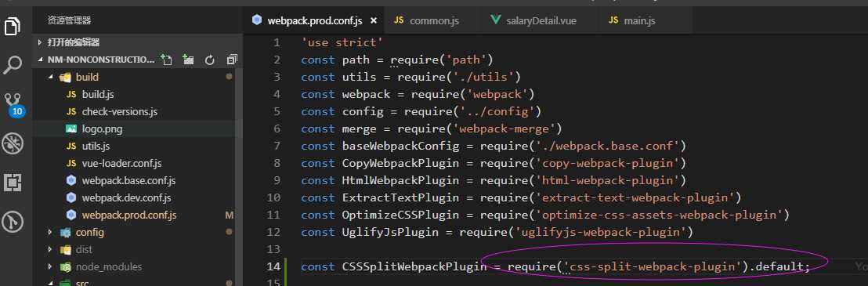Open vue-loader.conf.js in explorer
This screenshot has width=868, height=286.
[x=121, y=163]
